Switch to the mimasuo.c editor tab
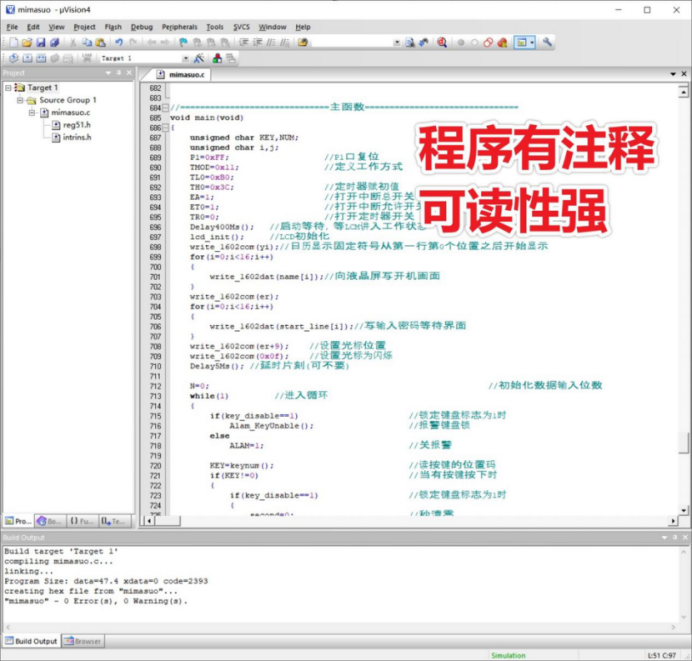Viewport: 692px width, 661px height. (x=183, y=75)
